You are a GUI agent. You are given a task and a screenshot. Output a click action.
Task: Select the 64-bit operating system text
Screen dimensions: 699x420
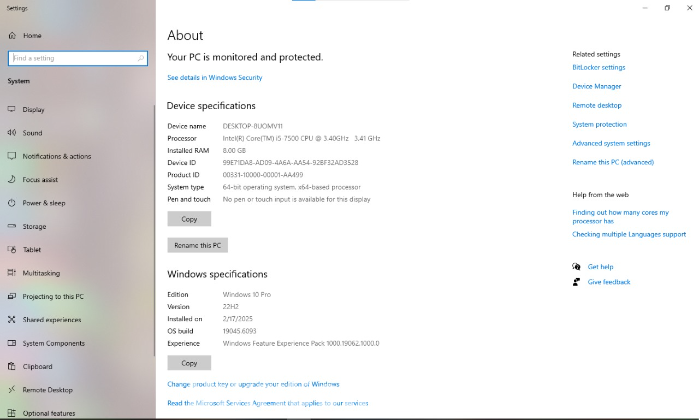coord(292,187)
